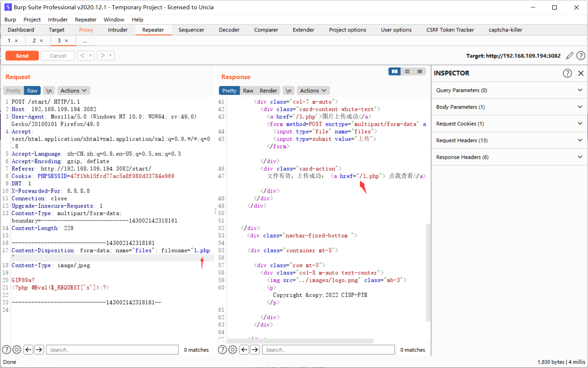Edit target with pencil icon
The height and width of the screenshot is (368, 588).
tap(569, 56)
